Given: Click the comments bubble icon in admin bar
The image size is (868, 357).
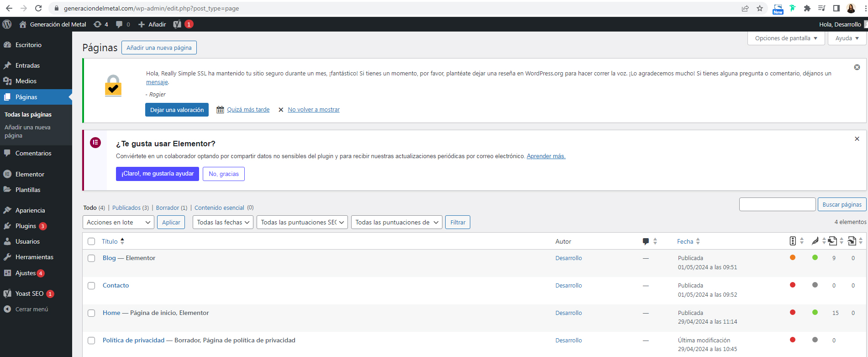Looking at the screenshot, I should 122,24.
